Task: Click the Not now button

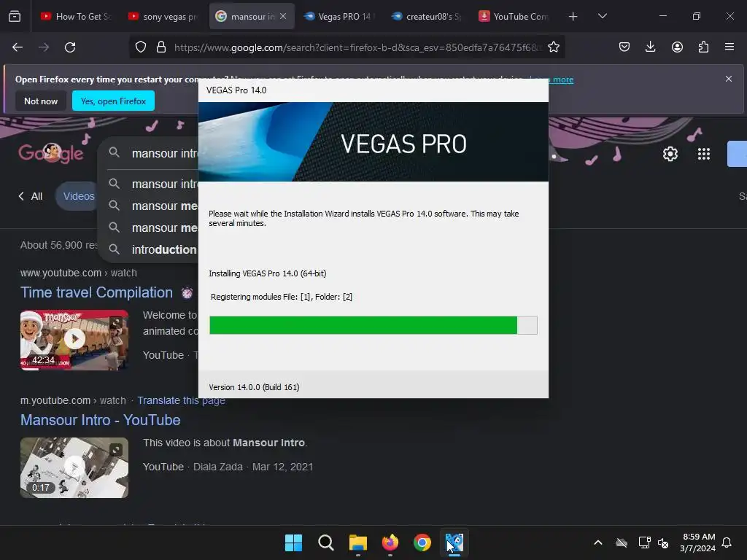Action: (x=41, y=101)
